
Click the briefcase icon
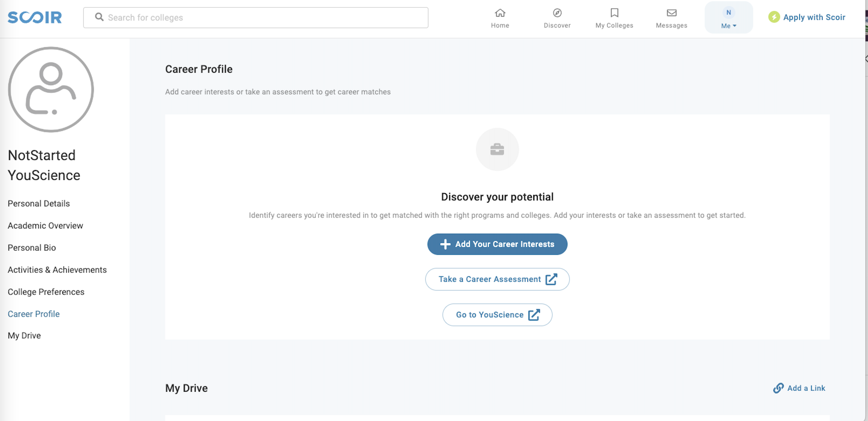pyautogui.click(x=497, y=150)
